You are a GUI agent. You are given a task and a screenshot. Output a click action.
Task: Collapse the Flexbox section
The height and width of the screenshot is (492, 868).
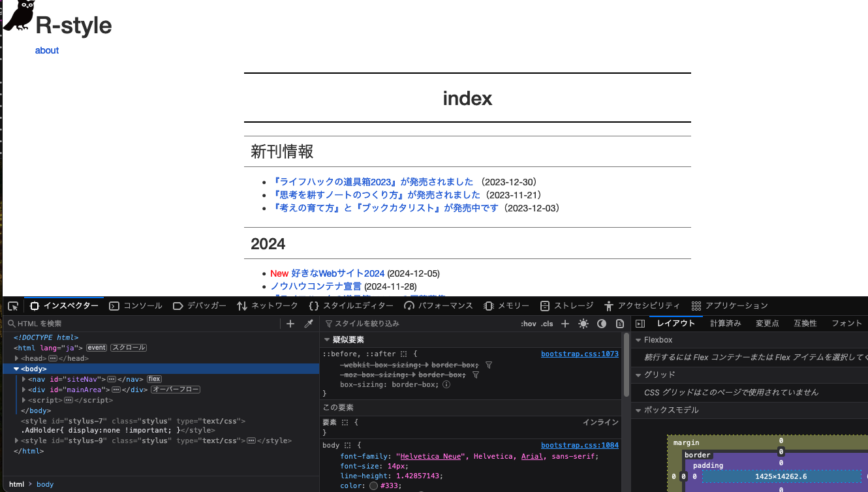coord(638,340)
